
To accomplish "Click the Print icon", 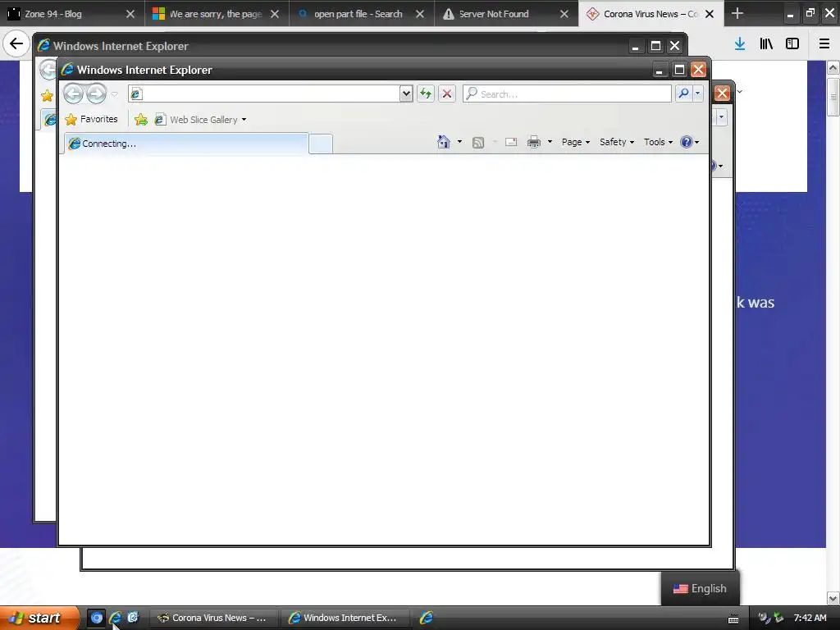I will tap(534, 142).
